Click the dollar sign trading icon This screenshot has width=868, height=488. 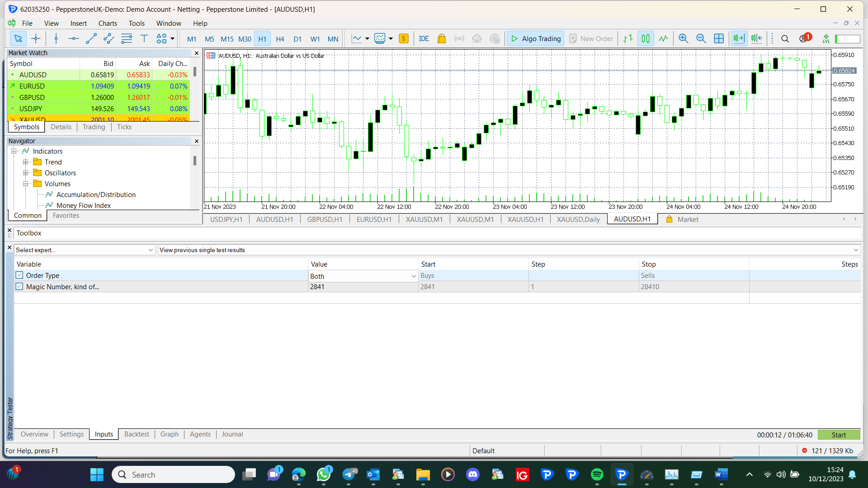pyautogui.click(x=404, y=39)
